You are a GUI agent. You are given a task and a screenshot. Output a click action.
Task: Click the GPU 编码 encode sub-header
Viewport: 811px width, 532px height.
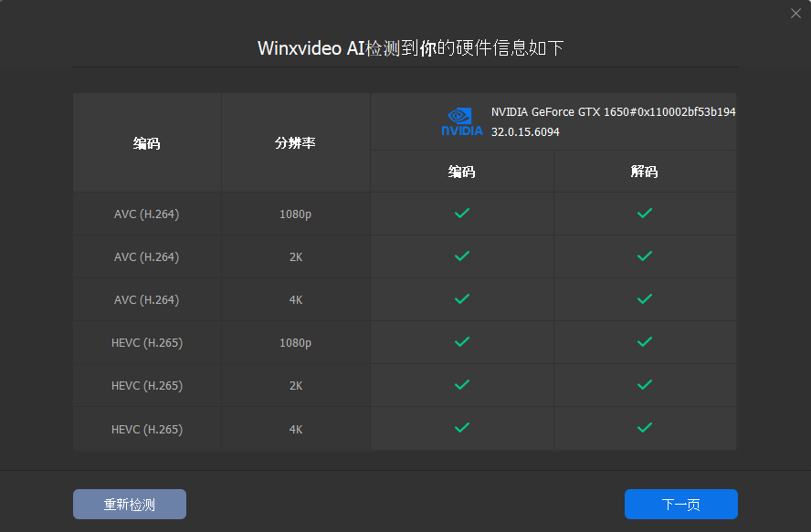pyautogui.click(x=461, y=172)
